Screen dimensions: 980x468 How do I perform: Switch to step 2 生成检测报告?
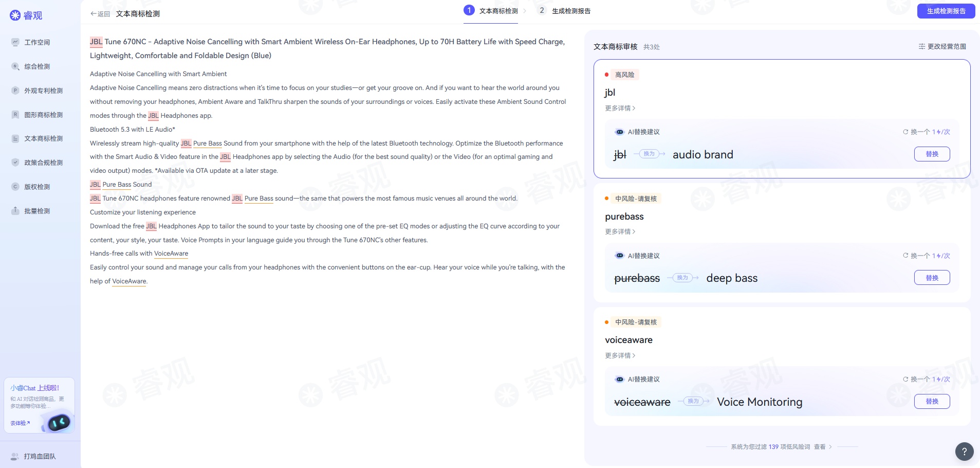point(563,11)
